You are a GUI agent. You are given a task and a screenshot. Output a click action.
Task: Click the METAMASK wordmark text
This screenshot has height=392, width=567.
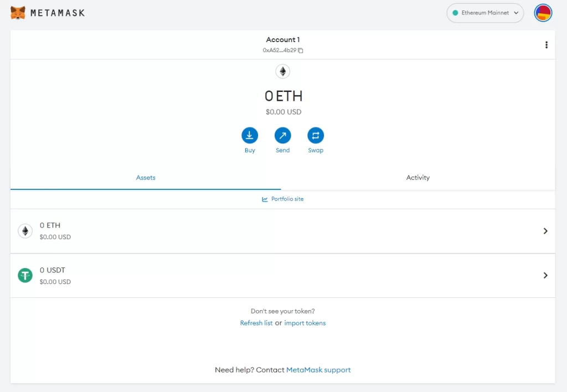tap(58, 13)
